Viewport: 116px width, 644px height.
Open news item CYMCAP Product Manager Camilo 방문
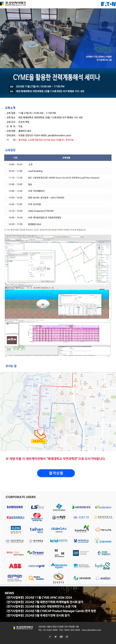click(x=51, y=611)
